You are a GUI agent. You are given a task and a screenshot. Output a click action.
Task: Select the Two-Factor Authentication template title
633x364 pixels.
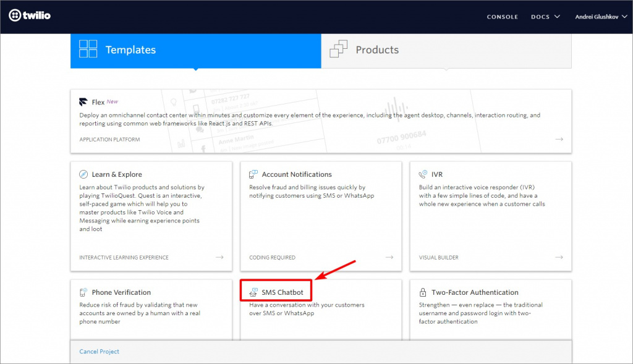coord(475,292)
